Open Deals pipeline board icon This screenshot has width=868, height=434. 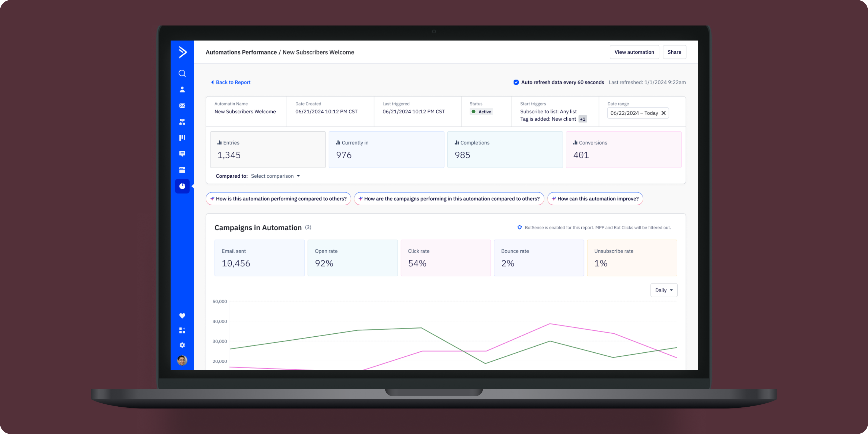click(182, 138)
